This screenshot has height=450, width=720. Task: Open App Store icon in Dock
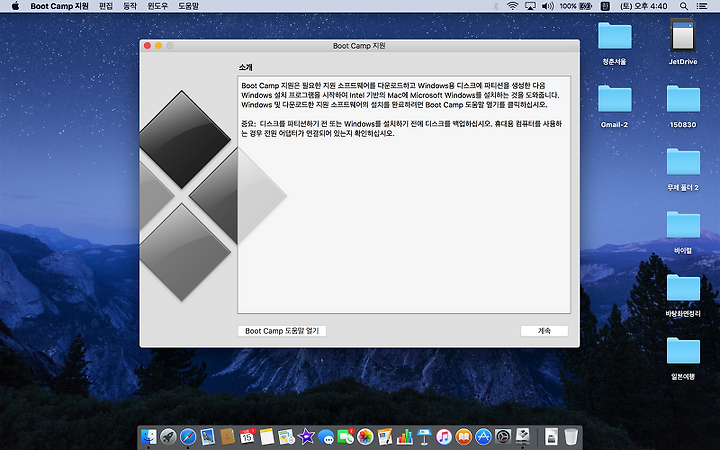(x=484, y=436)
